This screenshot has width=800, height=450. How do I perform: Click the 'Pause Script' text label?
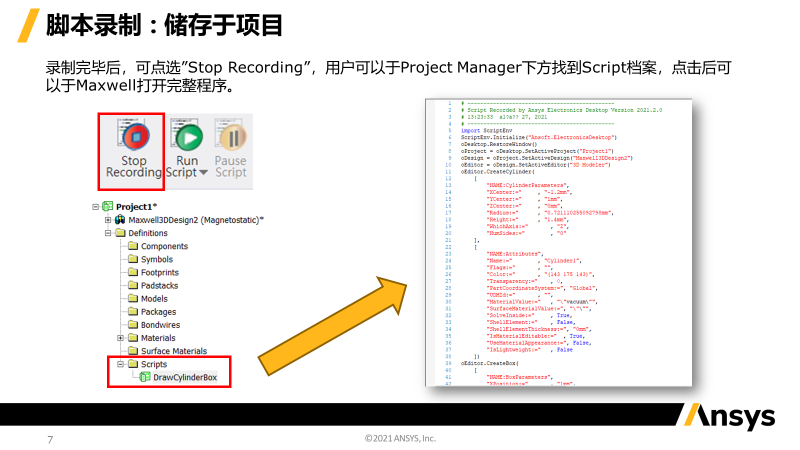click(x=231, y=167)
